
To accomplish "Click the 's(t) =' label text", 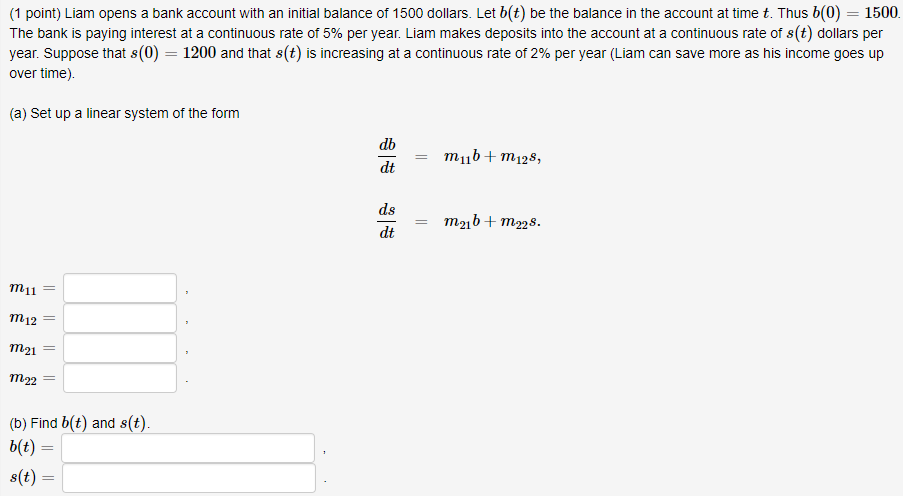I will pyautogui.click(x=32, y=477).
